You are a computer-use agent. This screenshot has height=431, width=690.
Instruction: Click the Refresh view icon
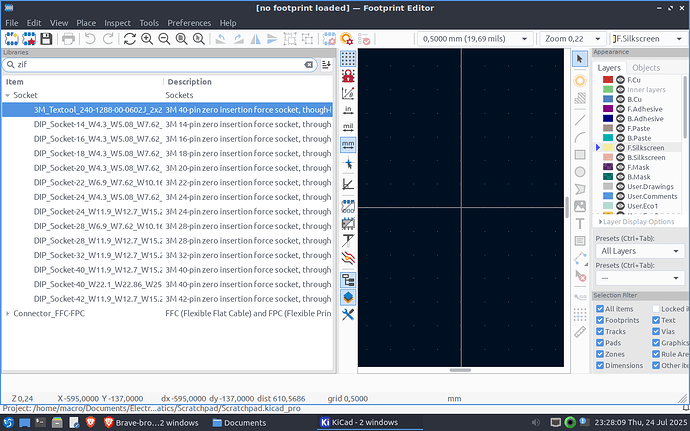pyautogui.click(x=130, y=39)
